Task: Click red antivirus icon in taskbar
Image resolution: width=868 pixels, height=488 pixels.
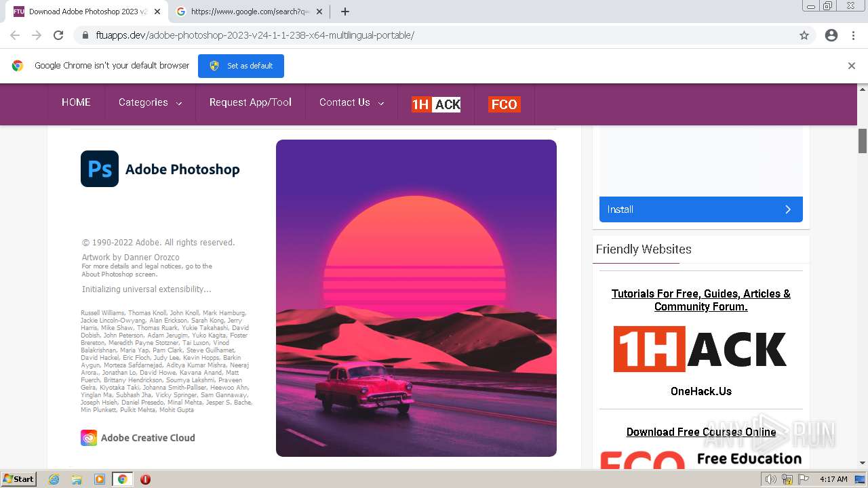Action: [x=145, y=479]
